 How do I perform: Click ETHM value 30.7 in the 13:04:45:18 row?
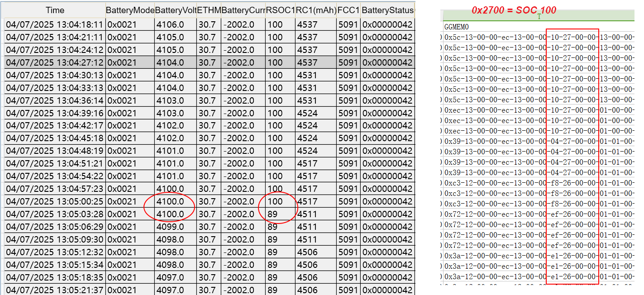209,138
